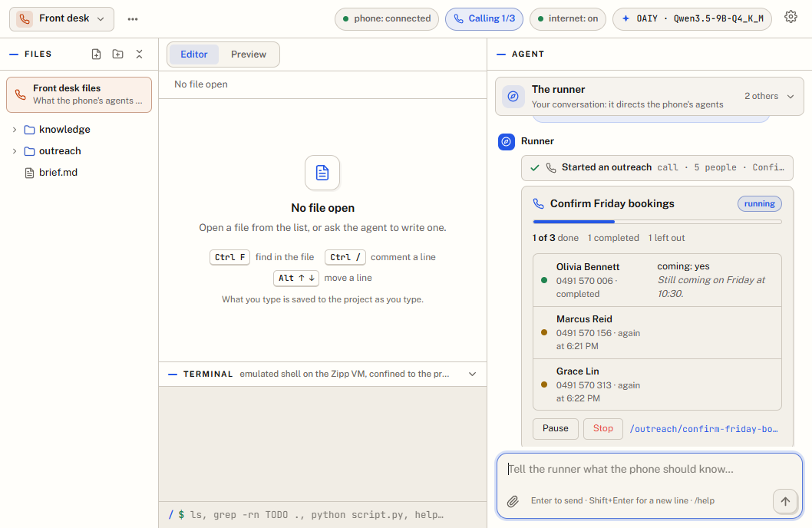
Task: Create a new file in the Files panel
Action: 97,54
